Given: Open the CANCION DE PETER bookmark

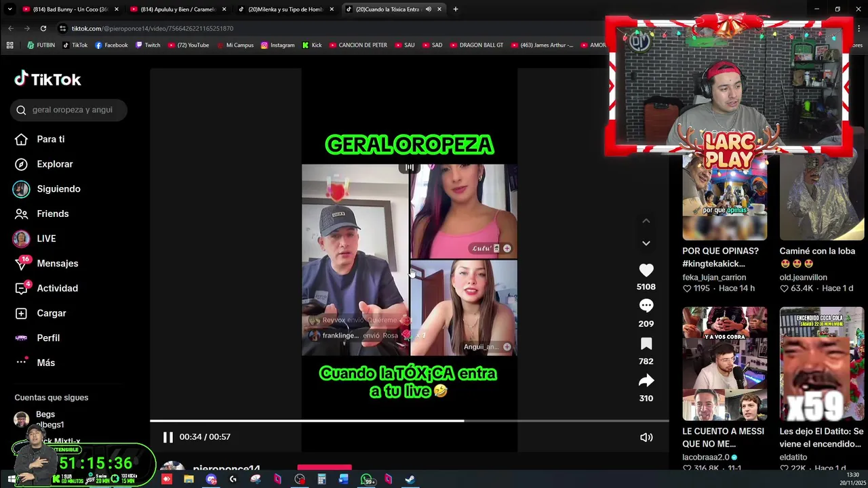Looking at the screenshot, I should (x=358, y=45).
